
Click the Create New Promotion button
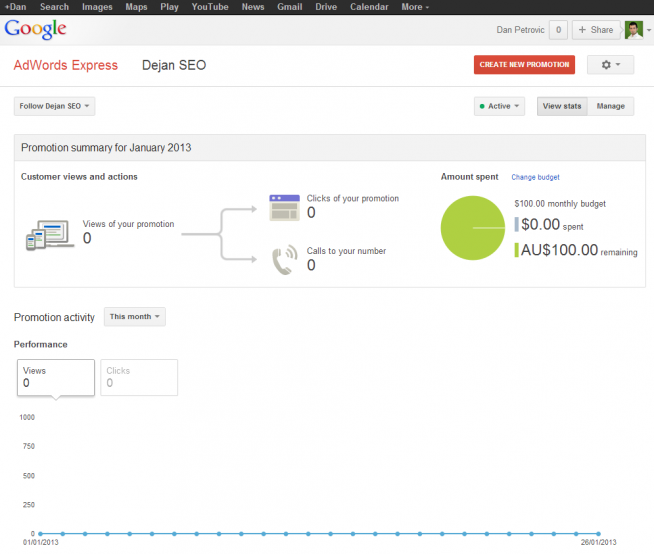point(524,65)
